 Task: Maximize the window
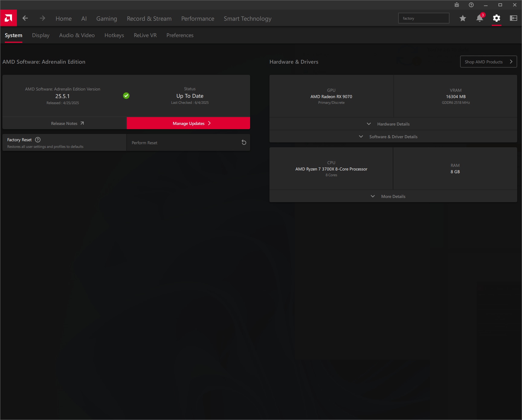click(x=500, y=5)
